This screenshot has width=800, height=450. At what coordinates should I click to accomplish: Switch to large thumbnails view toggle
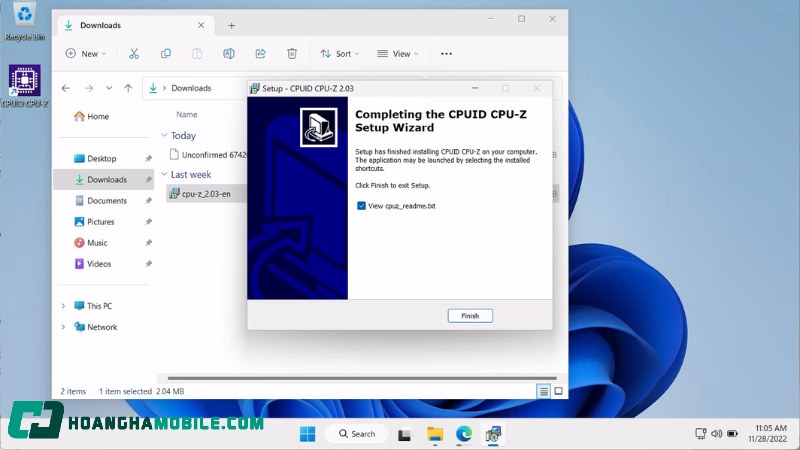(558, 391)
